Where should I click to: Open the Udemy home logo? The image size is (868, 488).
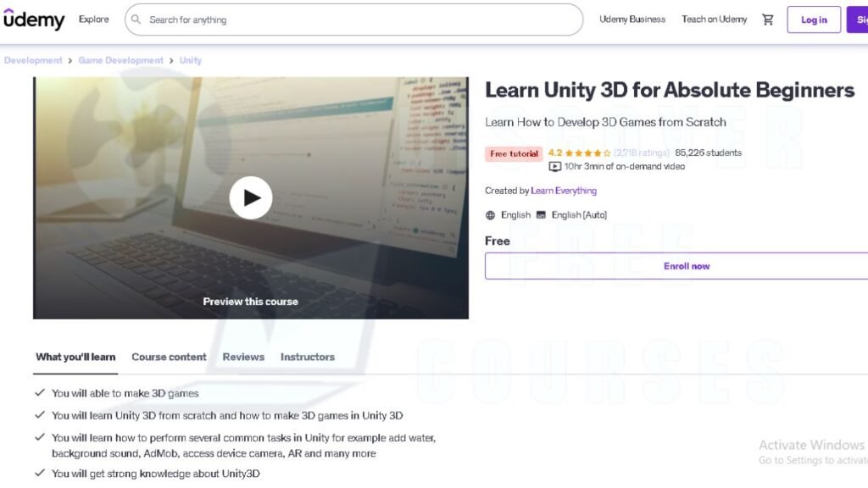pos(34,19)
